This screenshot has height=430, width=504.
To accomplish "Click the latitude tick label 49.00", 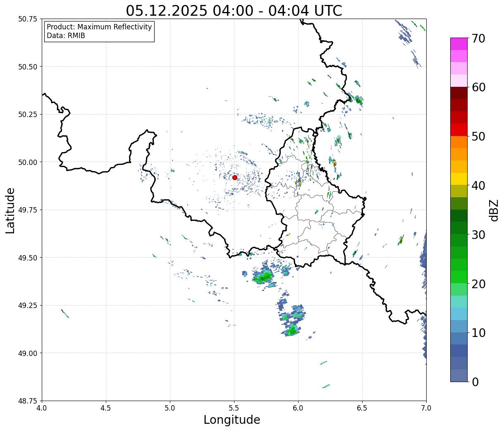I will [28, 353].
